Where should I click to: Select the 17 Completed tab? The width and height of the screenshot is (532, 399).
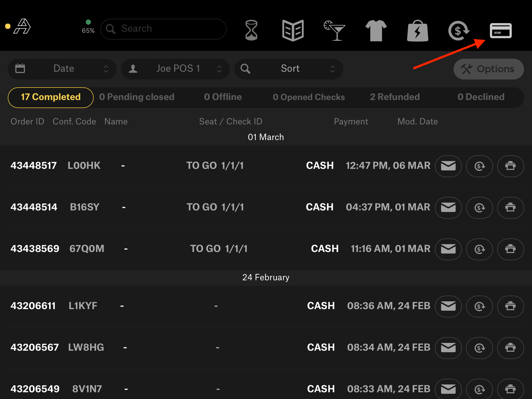coord(51,97)
